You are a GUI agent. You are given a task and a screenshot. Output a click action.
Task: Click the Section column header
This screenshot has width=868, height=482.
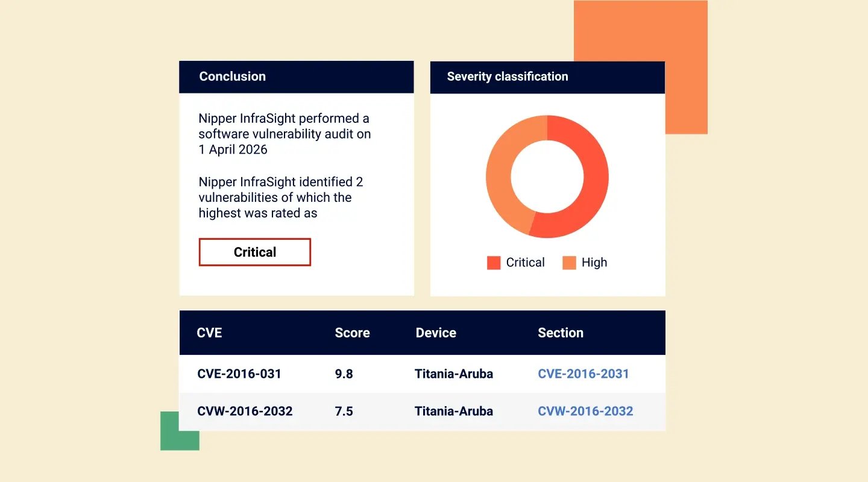point(561,333)
